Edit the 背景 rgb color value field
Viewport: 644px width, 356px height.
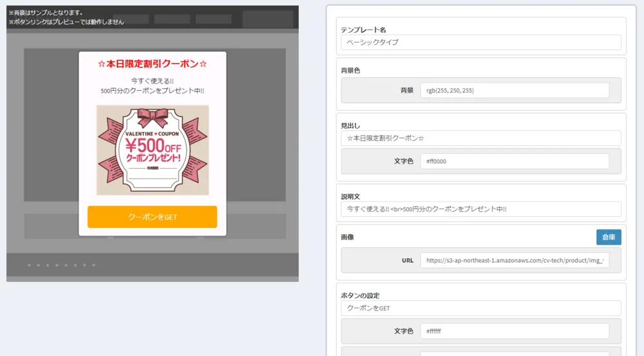coord(514,91)
